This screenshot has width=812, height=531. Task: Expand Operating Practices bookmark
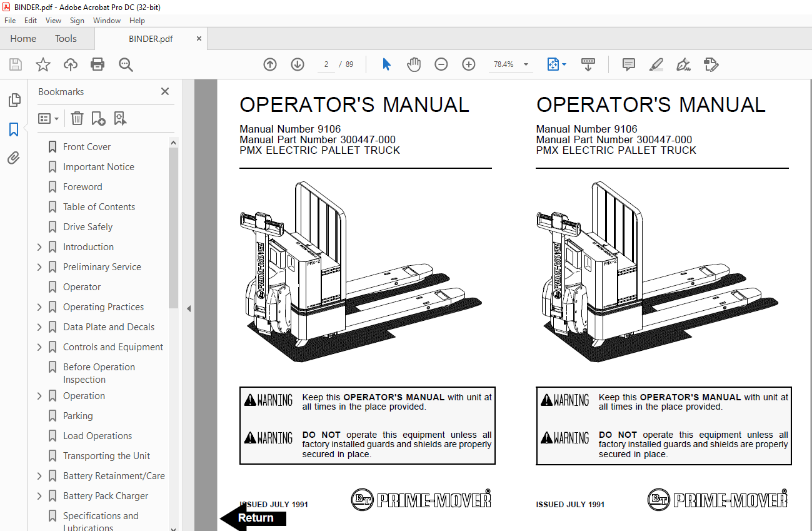tap(40, 307)
